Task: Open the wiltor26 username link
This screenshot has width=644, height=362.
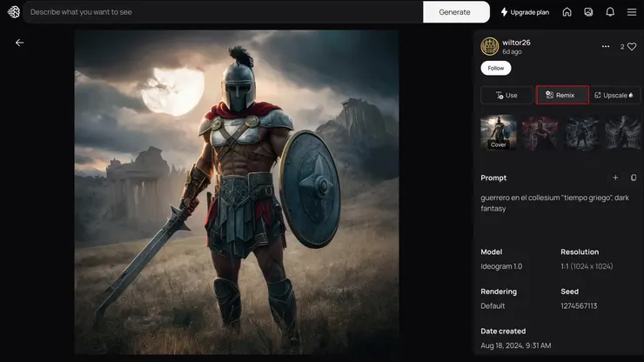Action: (x=516, y=43)
